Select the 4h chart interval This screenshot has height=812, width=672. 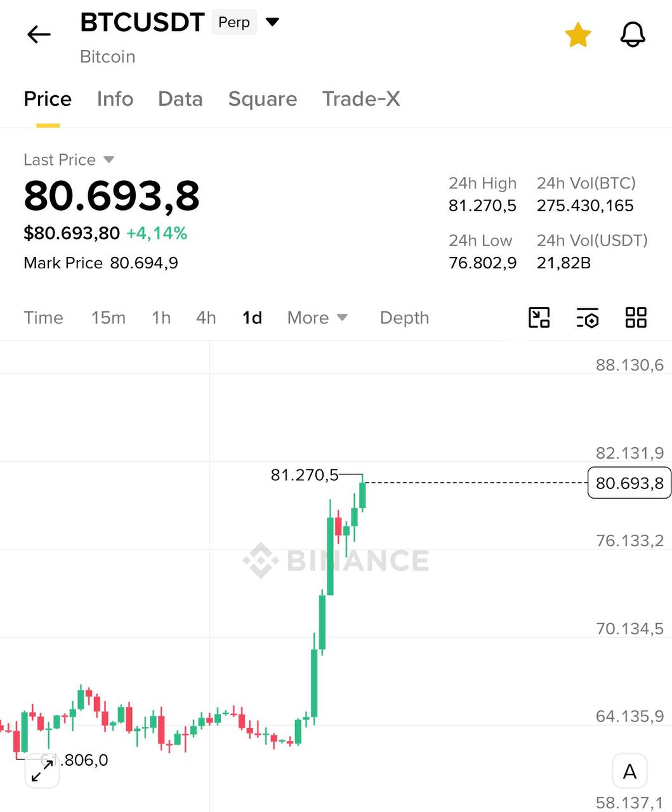pyautogui.click(x=206, y=317)
